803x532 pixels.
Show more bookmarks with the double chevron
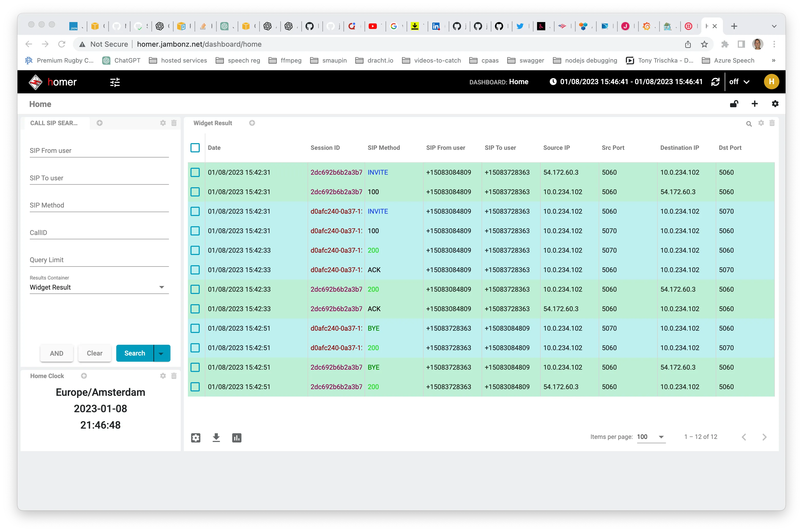click(773, 60)
